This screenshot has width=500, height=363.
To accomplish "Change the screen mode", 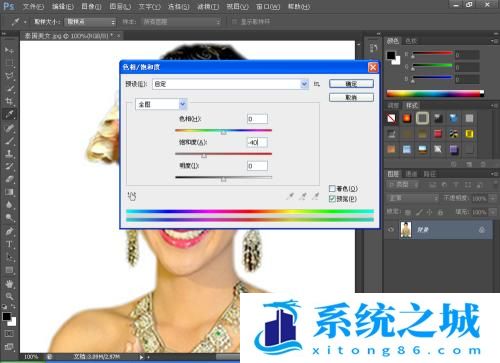I will (9, 347).
